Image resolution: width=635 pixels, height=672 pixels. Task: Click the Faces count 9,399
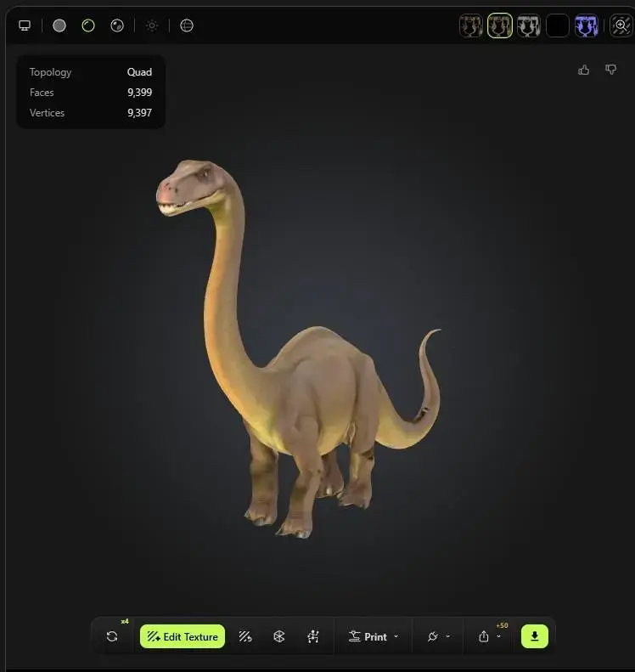click(x=139, y=93)
